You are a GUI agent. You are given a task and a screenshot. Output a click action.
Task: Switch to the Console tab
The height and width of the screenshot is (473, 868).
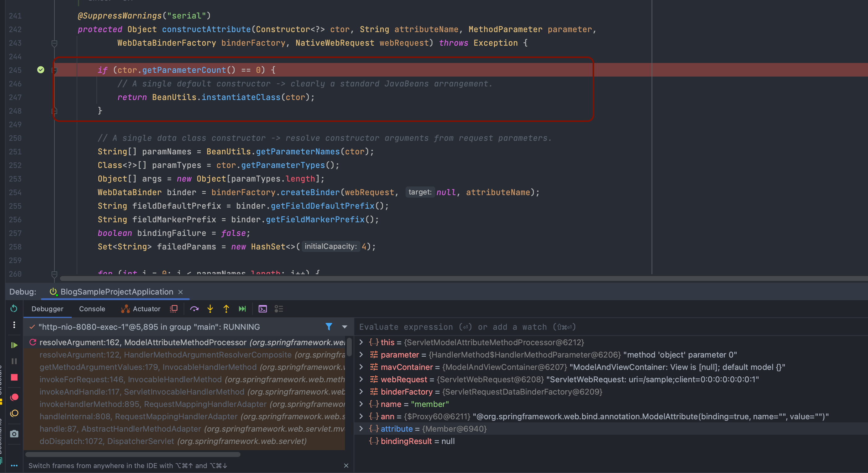[x=92, y=309]
